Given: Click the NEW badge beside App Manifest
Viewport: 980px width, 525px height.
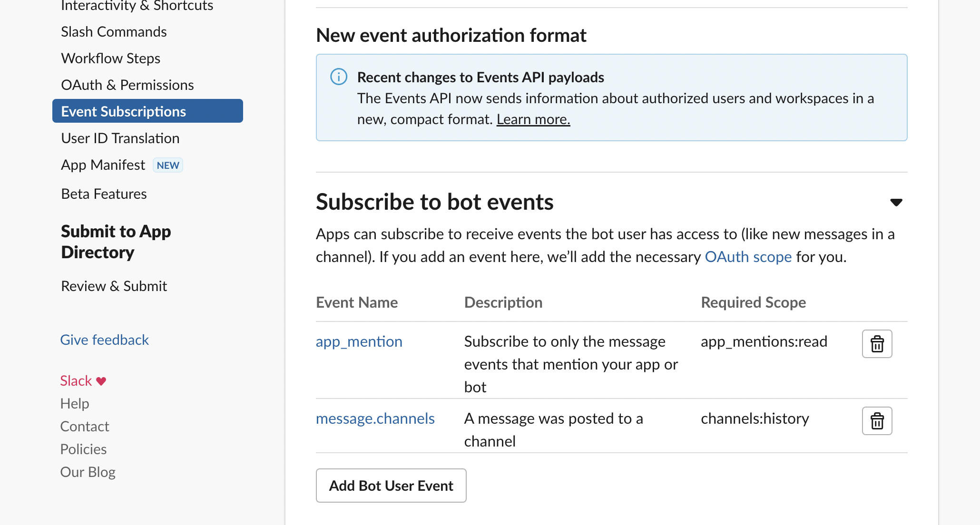Looking at the screenshot, I should [x=168, y=165].
